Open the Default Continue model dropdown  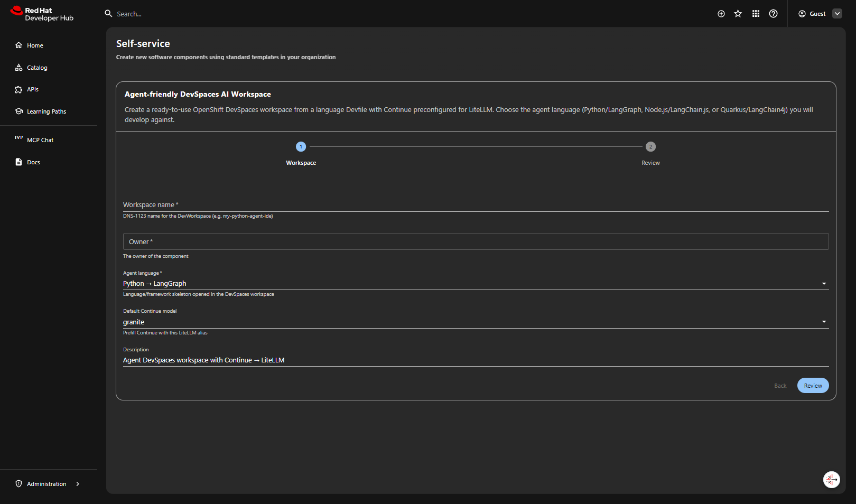(476, 322)
